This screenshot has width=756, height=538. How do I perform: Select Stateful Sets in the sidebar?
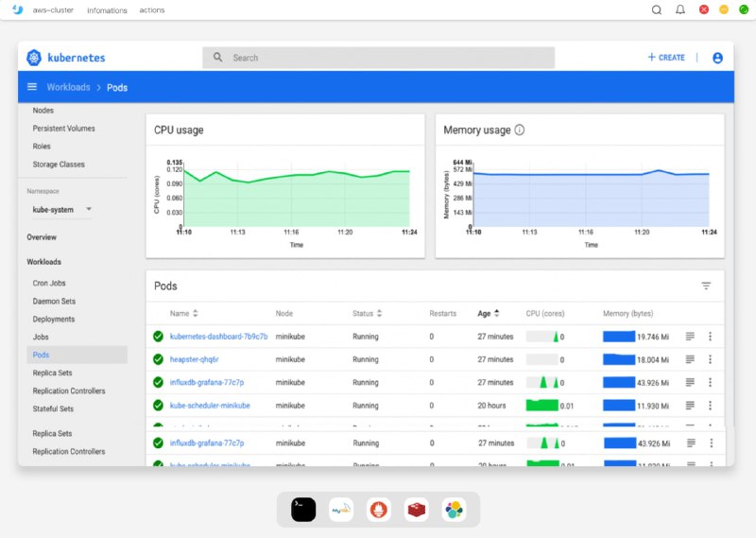[53, 408]
